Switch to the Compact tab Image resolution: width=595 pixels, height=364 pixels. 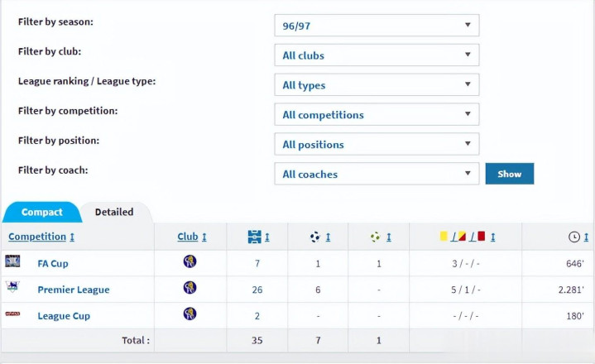(41, 213)
